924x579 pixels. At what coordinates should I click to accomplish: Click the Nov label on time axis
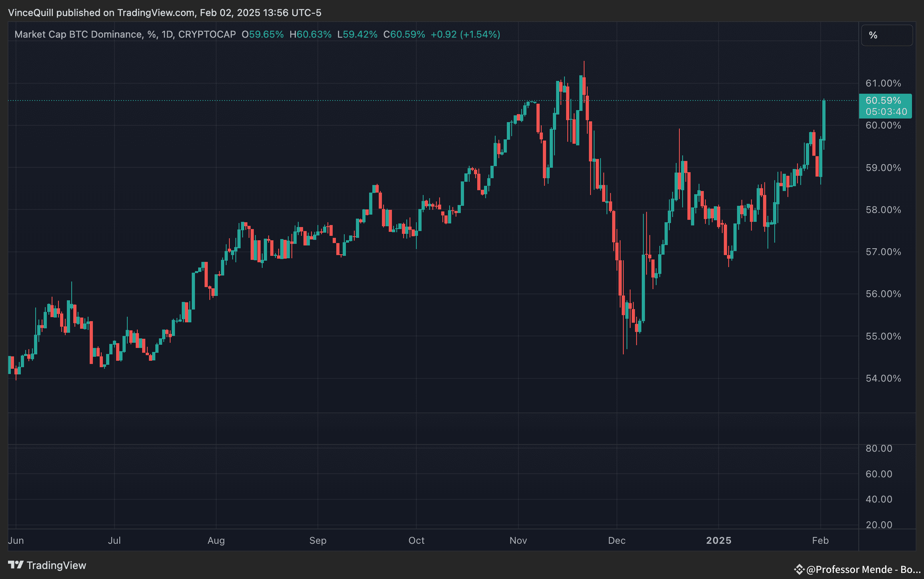click(518, 541)
